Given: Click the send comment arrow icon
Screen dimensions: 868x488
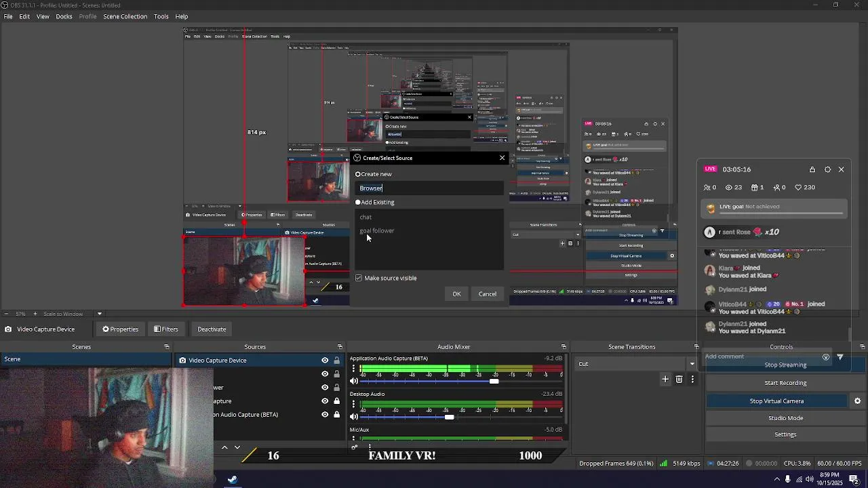Looking at the screenshot, I should click(840, 357).
